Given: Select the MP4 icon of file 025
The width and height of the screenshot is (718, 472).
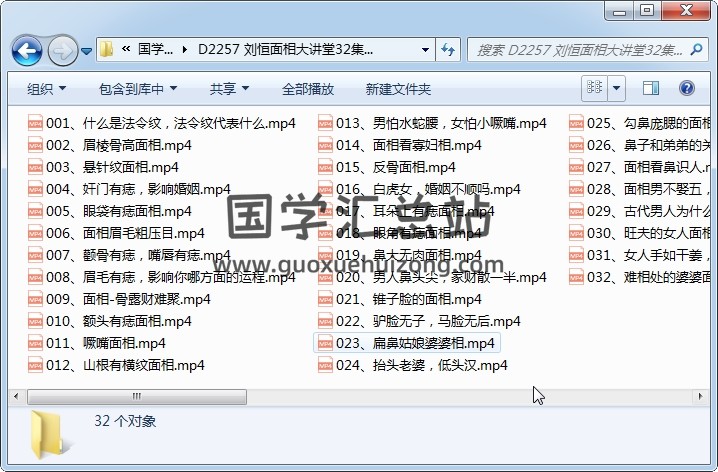Looking at the screenshot, I should point(576,123).
